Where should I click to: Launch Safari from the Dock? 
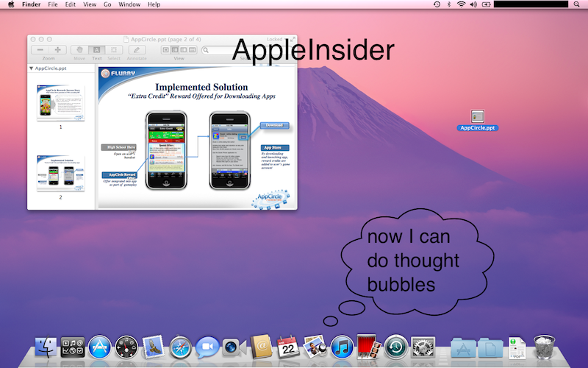point(180,347)
